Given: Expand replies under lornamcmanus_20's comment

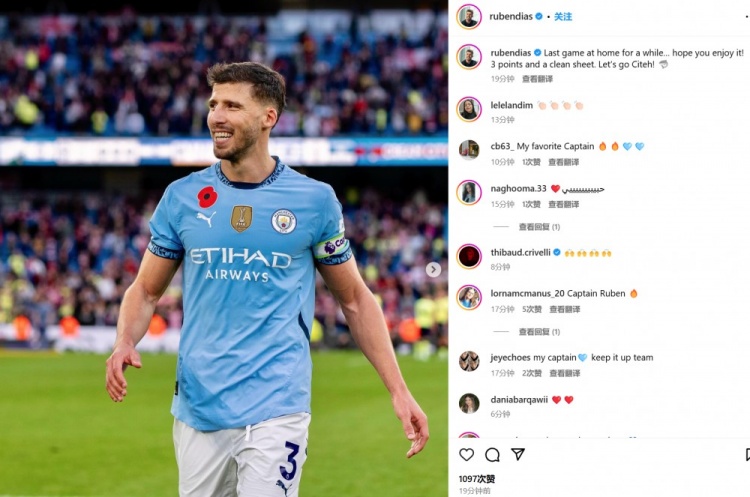Looking at the screenshot, I should point(540,331).
